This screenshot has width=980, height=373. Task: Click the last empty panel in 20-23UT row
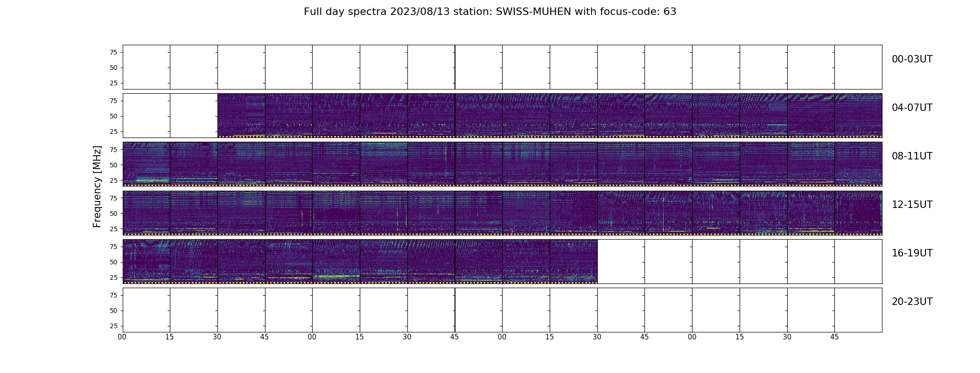point(858,310)
